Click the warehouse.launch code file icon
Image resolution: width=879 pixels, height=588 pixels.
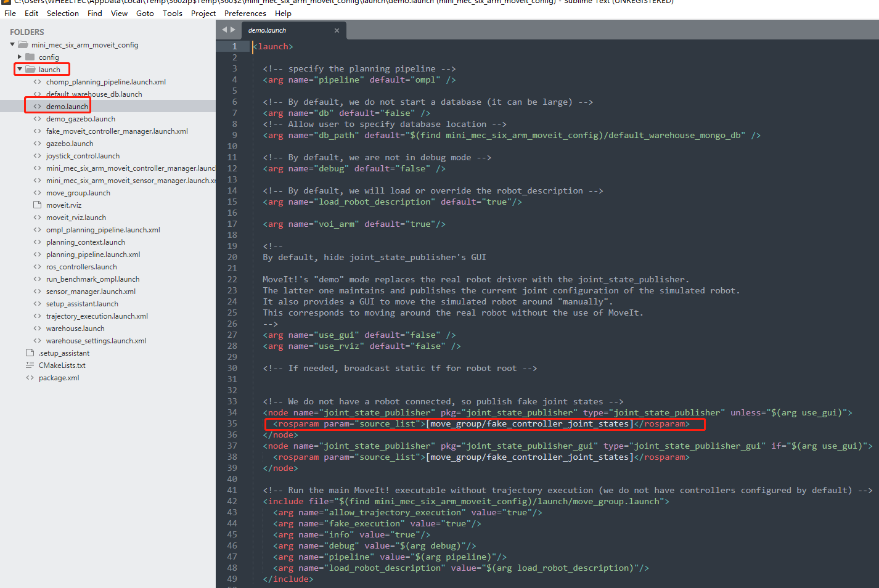[x=38, y=329]
